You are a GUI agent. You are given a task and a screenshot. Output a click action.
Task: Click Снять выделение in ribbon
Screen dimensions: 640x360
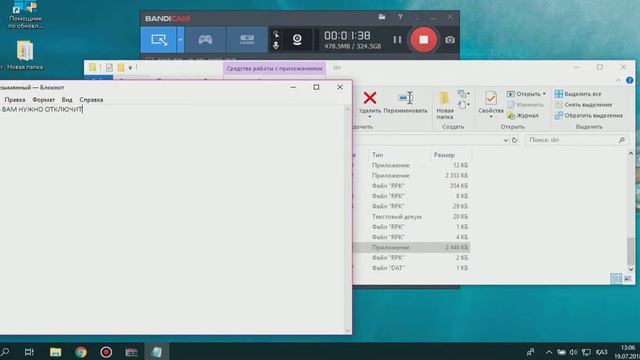(583, 104)
